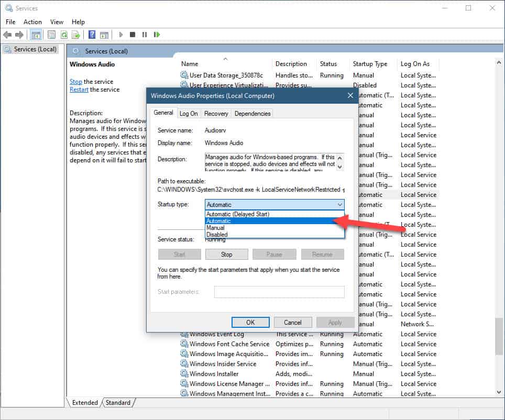Click the Stop Service square icon
The width and height of the screenshot is (505, 420).
pos(133,35)
